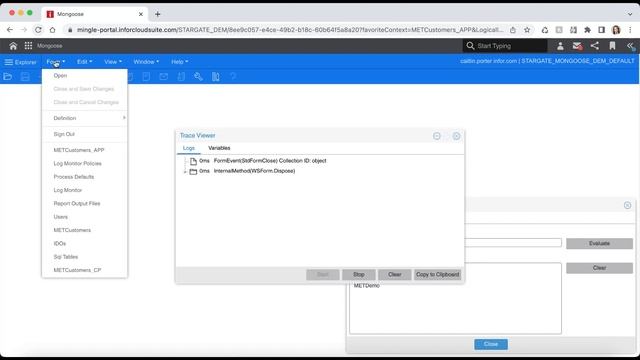Viewport: 640px width, 360px height.
Task: Choose Open from the Form menu
Action: point(60,76)
